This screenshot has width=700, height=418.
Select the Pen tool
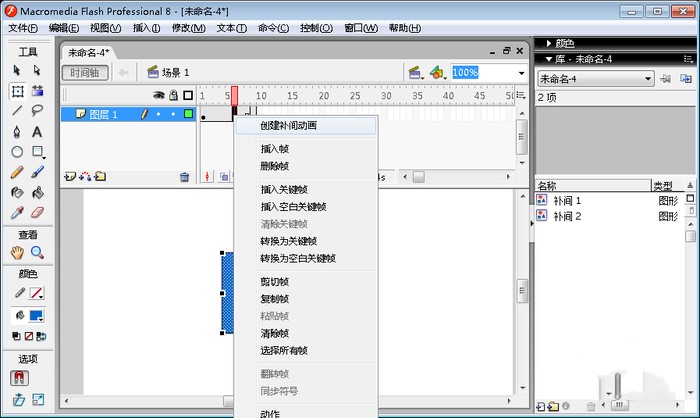click(17, 131)
